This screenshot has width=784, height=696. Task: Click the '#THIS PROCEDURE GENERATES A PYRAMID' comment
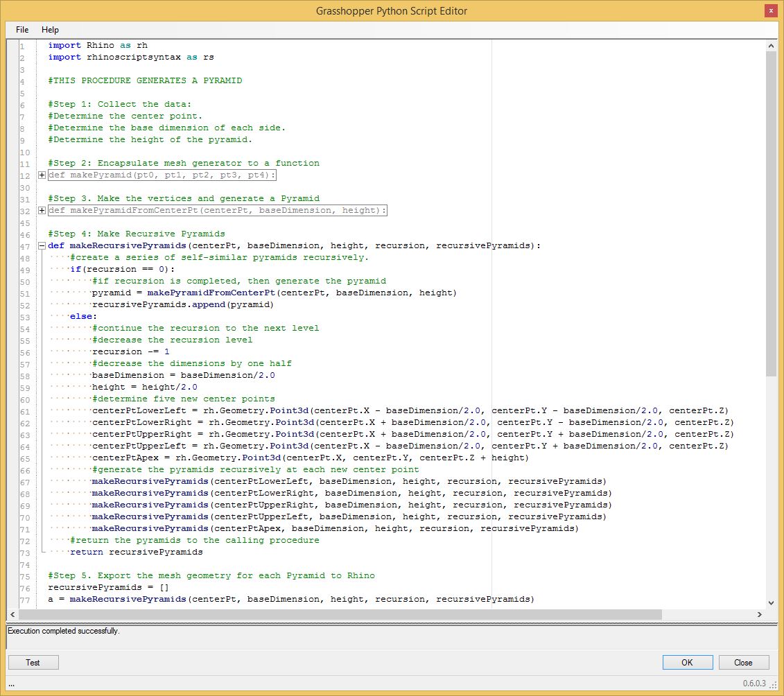[145, 81]
